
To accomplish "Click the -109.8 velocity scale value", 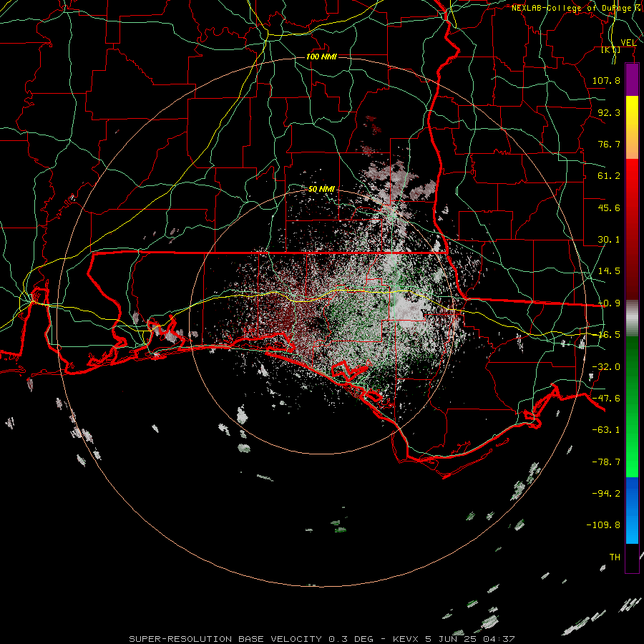I will [x=603, y=525].
